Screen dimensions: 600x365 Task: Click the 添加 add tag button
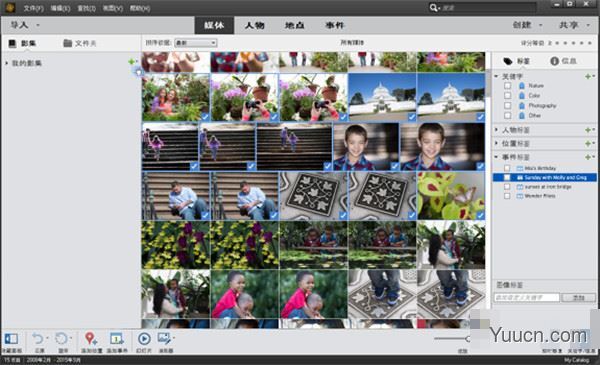coord(579,297)
